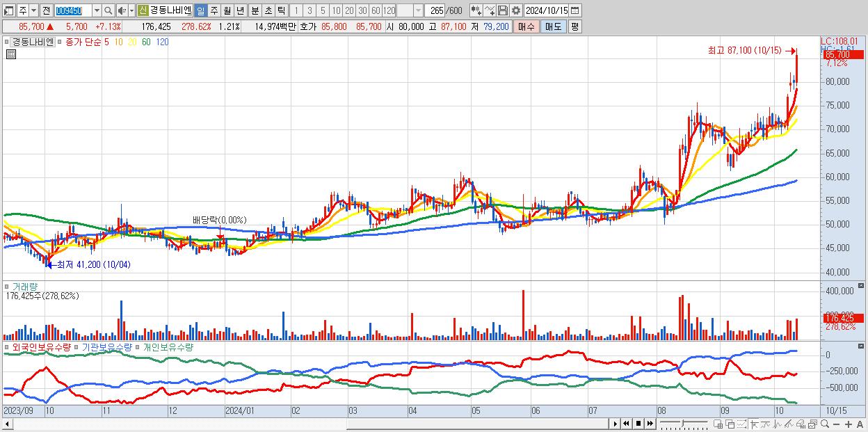Viewport: 868px width, 432px height.
Task: Click the chart image icon before magnifier
Action: click(x=813, y=424)
